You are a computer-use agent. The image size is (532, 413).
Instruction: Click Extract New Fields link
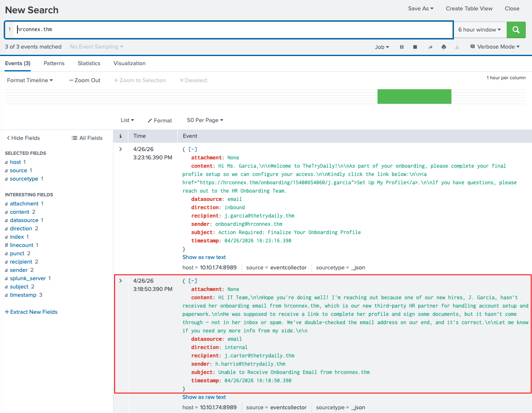(x=31, y=312)
